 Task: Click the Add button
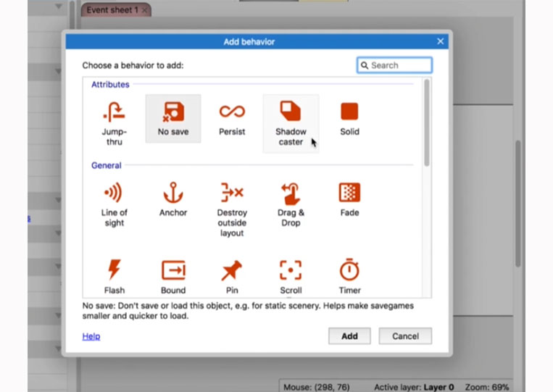coord(349,336)
